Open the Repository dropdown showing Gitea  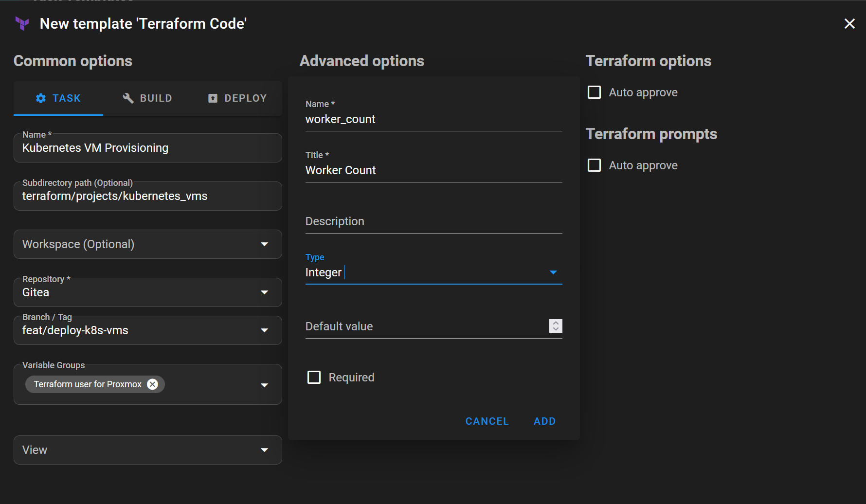click(x=148, y=292)
